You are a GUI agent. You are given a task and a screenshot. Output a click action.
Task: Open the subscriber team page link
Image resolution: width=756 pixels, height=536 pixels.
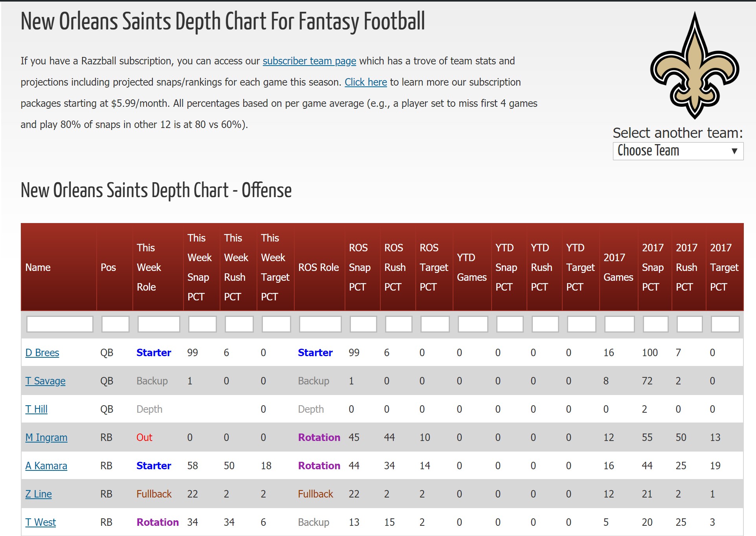pyautogui.click(x=309, y=61)
